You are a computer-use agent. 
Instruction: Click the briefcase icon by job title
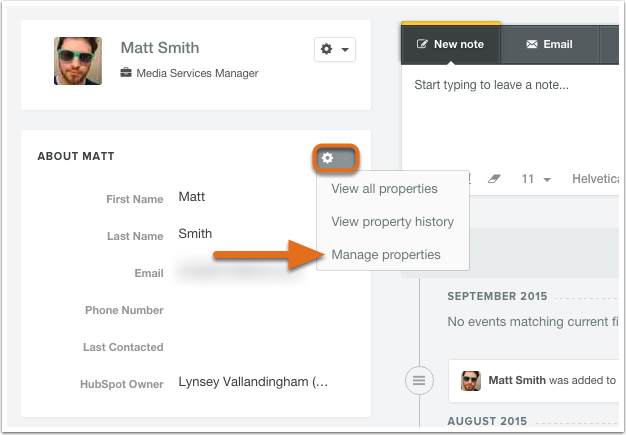[x=126, y=73]
